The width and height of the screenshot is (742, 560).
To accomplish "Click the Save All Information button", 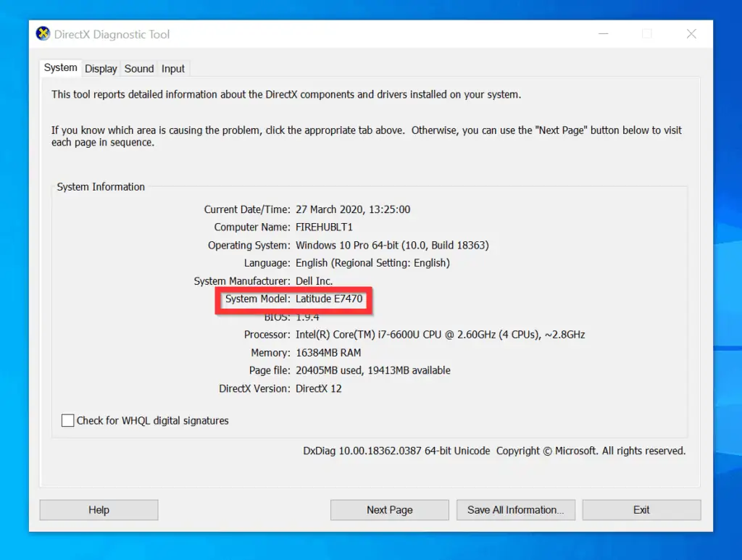I will point(515,509).
